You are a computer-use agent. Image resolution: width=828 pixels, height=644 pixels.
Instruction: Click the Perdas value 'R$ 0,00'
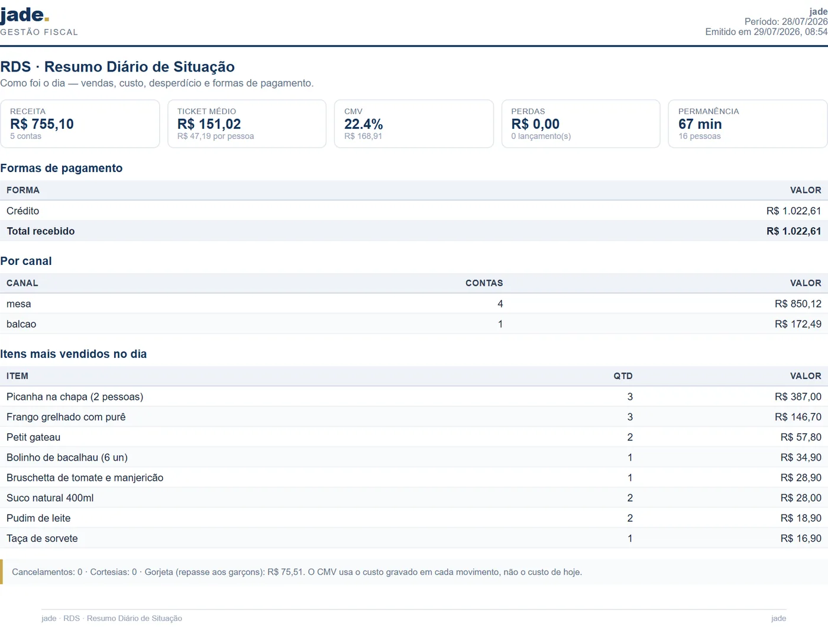(535, 124)
